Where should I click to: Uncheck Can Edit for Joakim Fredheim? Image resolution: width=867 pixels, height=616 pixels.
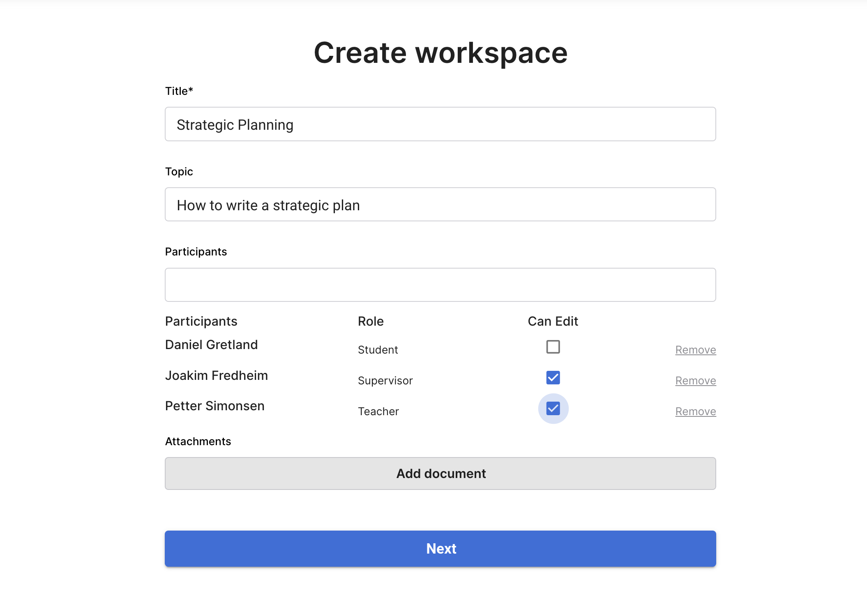(553, 378)
